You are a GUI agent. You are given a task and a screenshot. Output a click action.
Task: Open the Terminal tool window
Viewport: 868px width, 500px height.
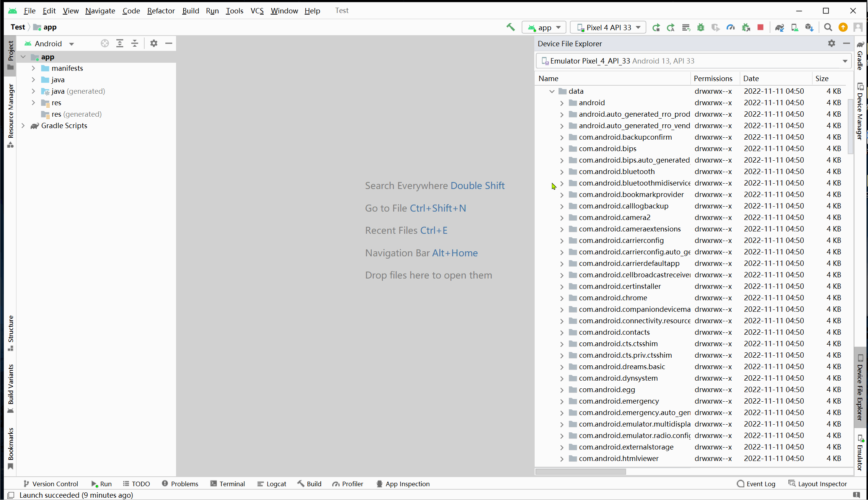coord(228,484)
